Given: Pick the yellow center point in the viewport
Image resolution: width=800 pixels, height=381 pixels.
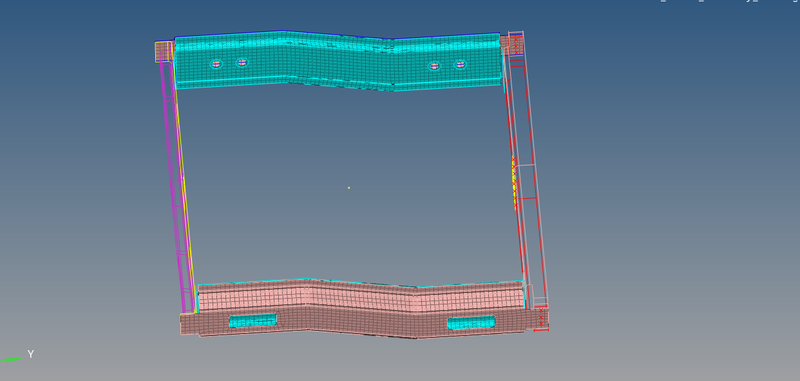Looking at the screenshot, I should [349, 188].
